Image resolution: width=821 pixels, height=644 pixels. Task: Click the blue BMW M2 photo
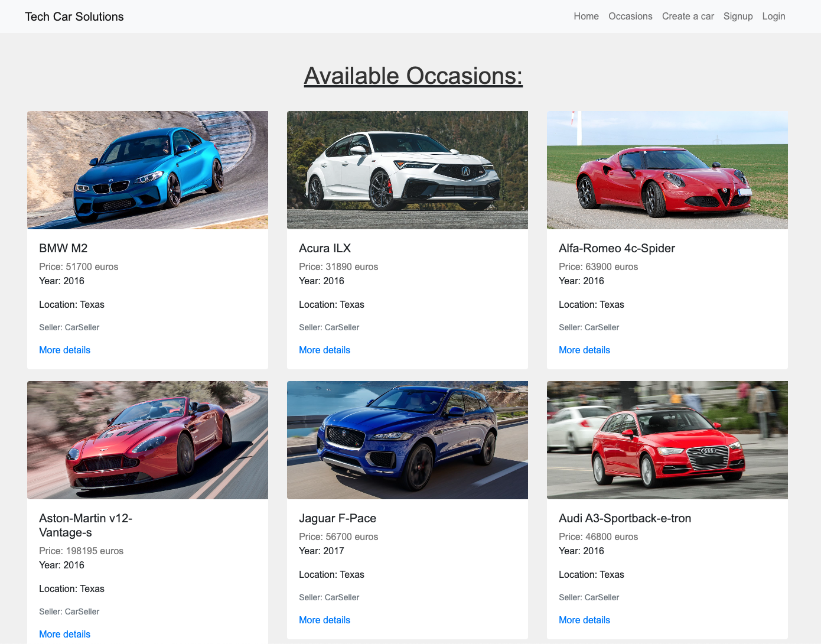pyautogui.click(x=147, y=170)
